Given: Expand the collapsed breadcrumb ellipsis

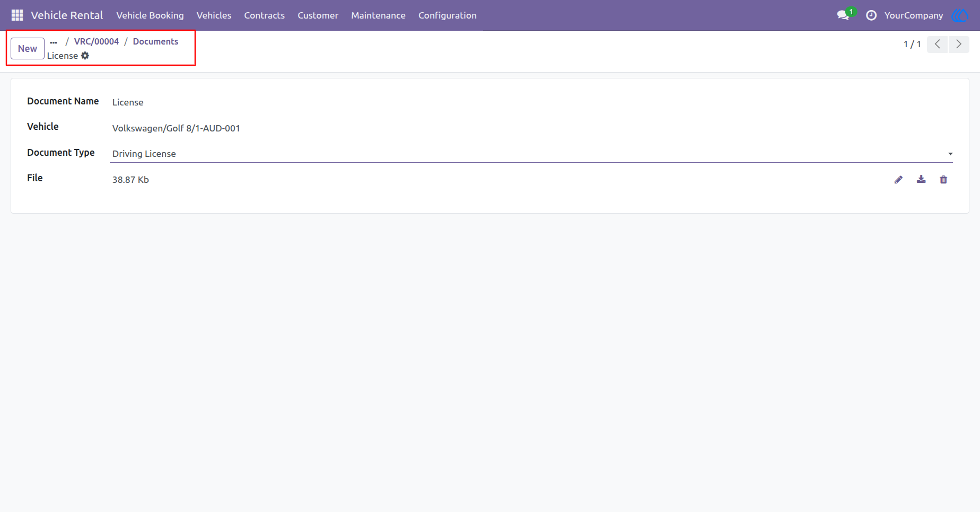Looking at the screenshot, I should pos(54,42).
